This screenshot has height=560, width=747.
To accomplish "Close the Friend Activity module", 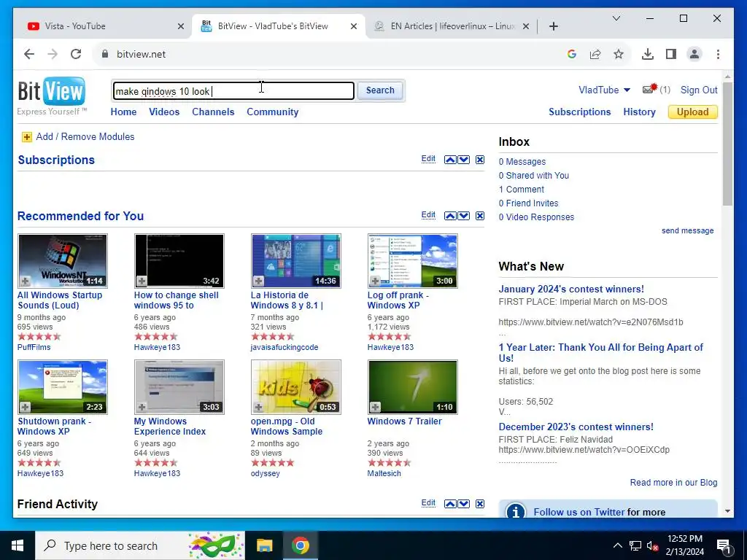I will pyautogui.click(x=480, y=504).
